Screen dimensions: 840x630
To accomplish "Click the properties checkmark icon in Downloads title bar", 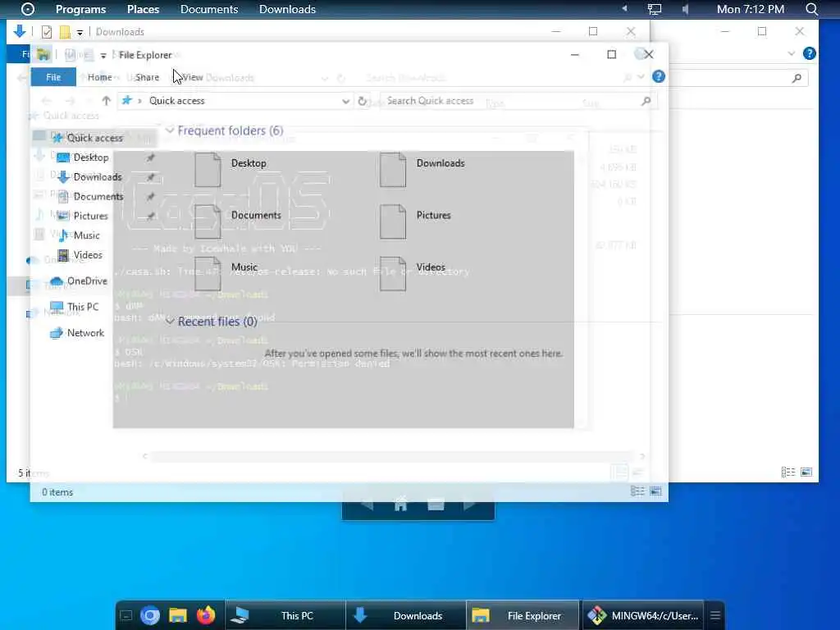I will (x=47, y=32).
